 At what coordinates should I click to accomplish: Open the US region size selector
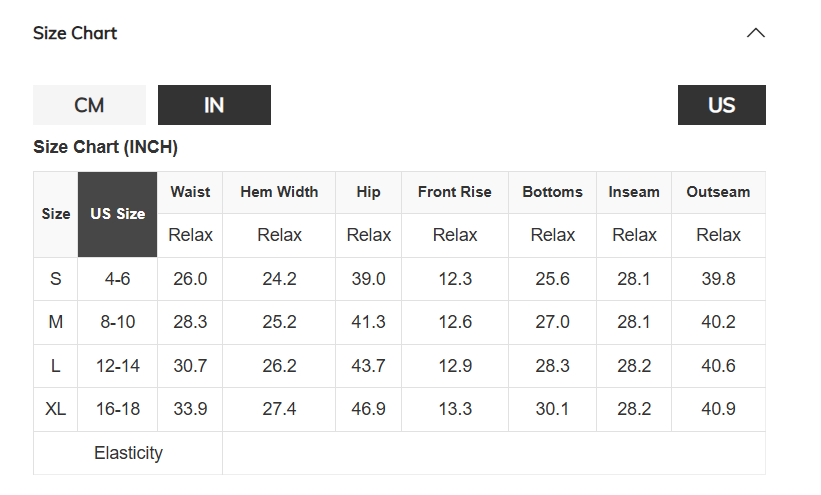[x=722, y=105]
